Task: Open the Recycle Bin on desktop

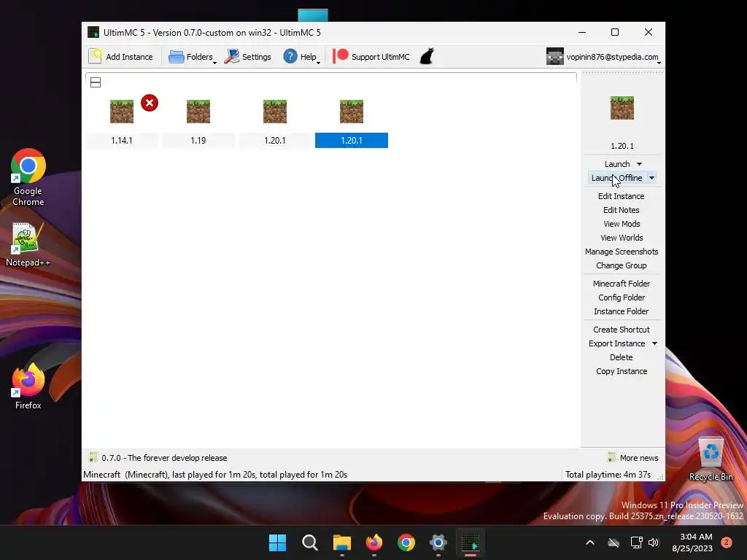Action: [711, 459]
